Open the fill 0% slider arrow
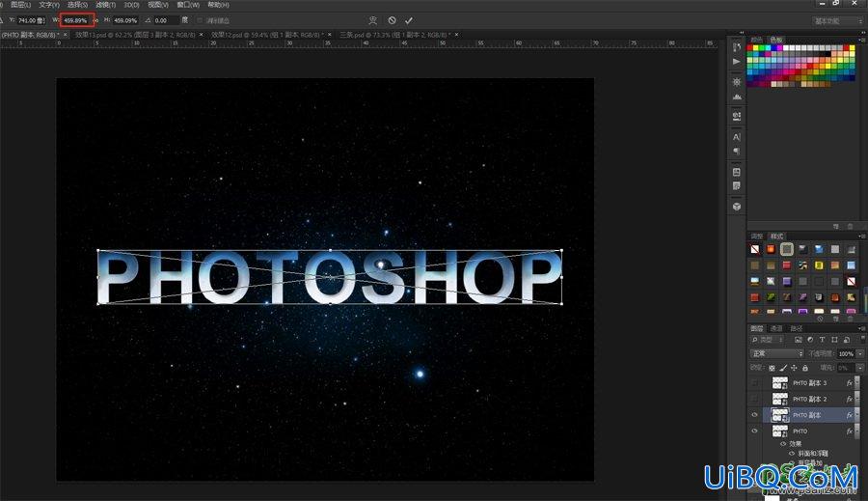The height and width of the screenshot is (501, 868). click(x=860, y=368)
